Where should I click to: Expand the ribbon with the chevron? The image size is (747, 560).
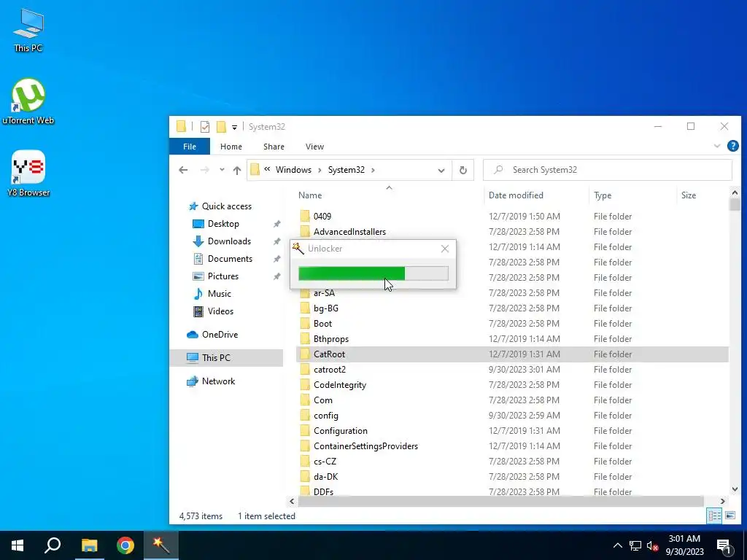pos(716,146)
